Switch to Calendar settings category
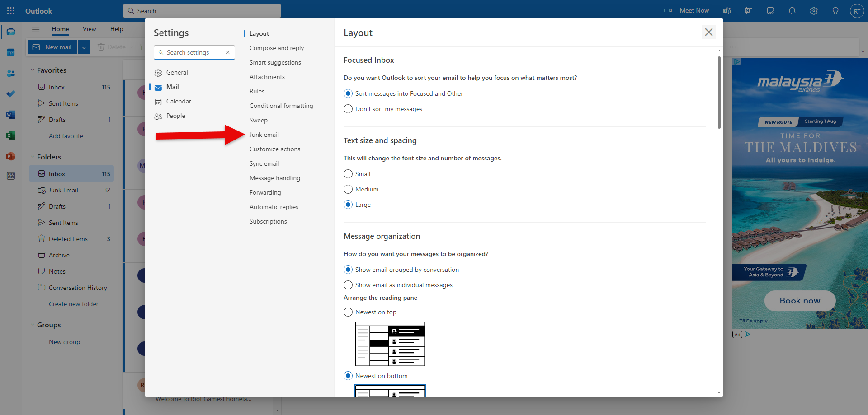This screenshot has height=415, width=868. coord(179,101)
